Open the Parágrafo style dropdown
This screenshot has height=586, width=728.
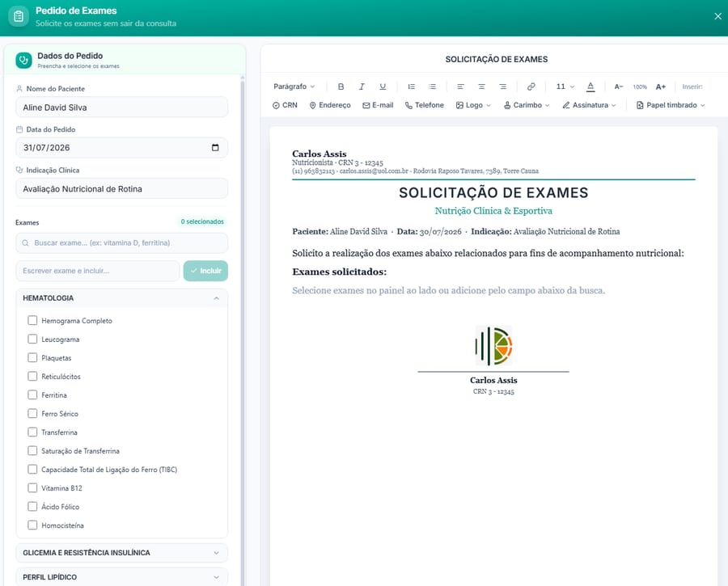tap(294, 86)
